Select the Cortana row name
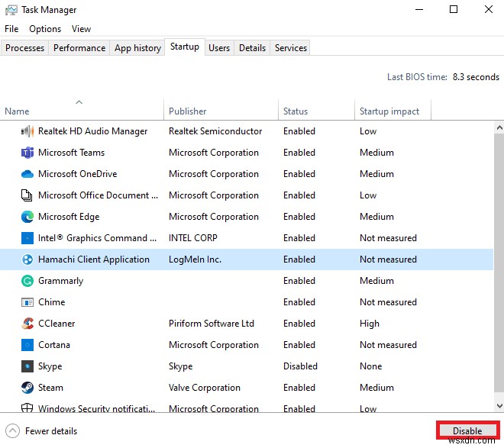This screenshot has width=504, height=448. tap(54, 345)
